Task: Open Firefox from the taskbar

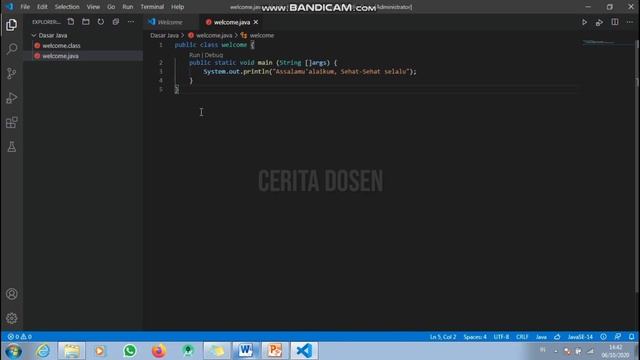Action: [x=159, y=351]
